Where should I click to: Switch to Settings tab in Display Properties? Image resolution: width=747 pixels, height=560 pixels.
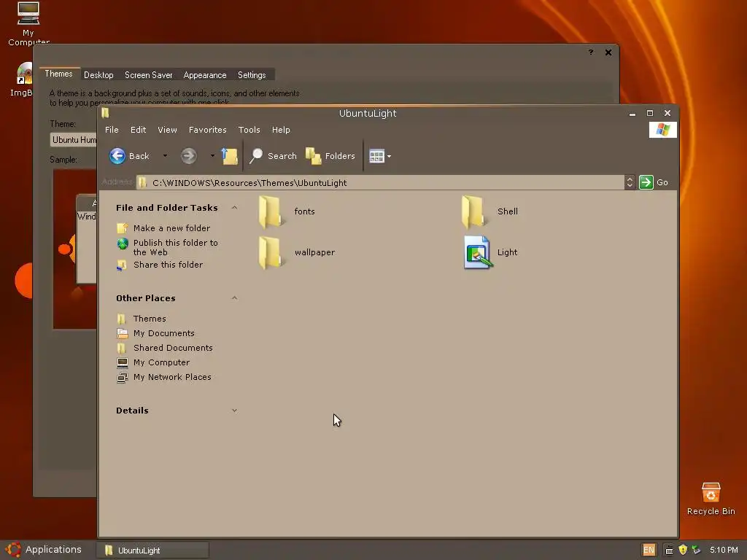(x=252, y=75)
